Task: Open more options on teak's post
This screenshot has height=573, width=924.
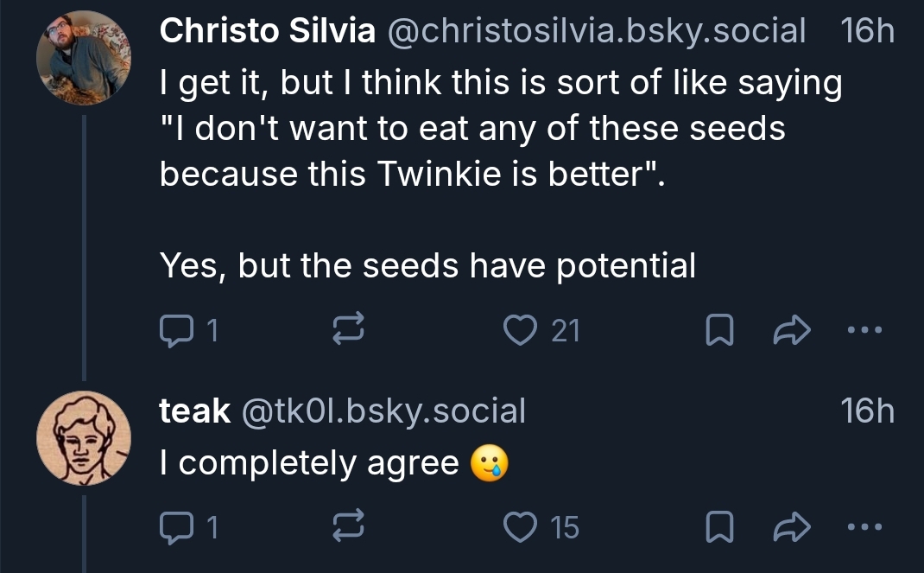Action: point(864,526)
